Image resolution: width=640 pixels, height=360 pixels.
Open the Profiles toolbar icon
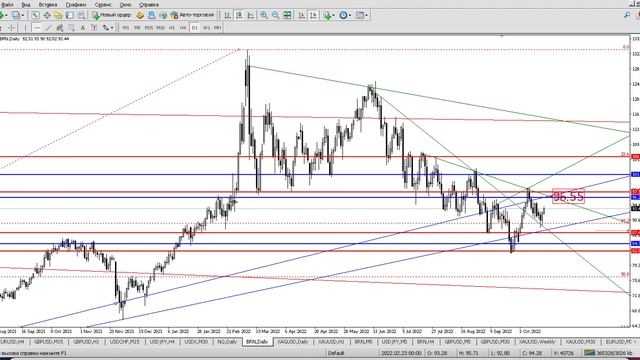(x=16, y=15)
